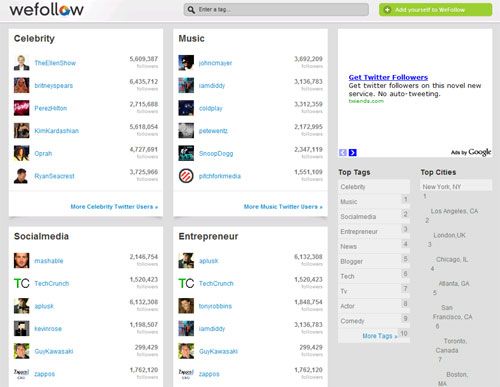Select the Music tag in Top Tags
The height and width of the screenshot is (387, 500).
pyautogui.click(x=374, y=202)
